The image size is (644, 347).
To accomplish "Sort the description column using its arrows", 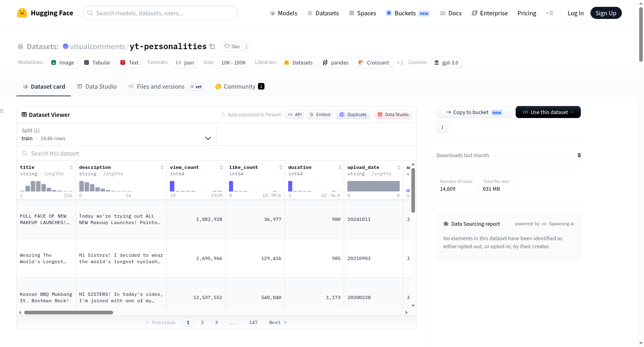I will (x=162, y=167).
